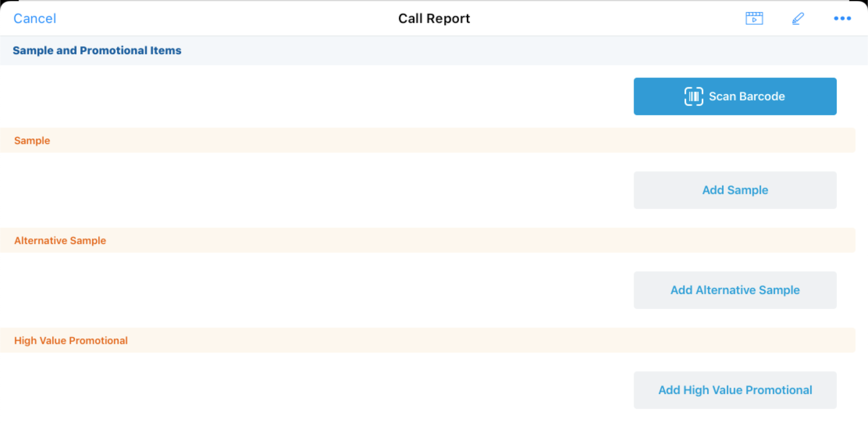Open the three-dot more options menu
The width and height of the screenshot is (868, 424).
842,18
